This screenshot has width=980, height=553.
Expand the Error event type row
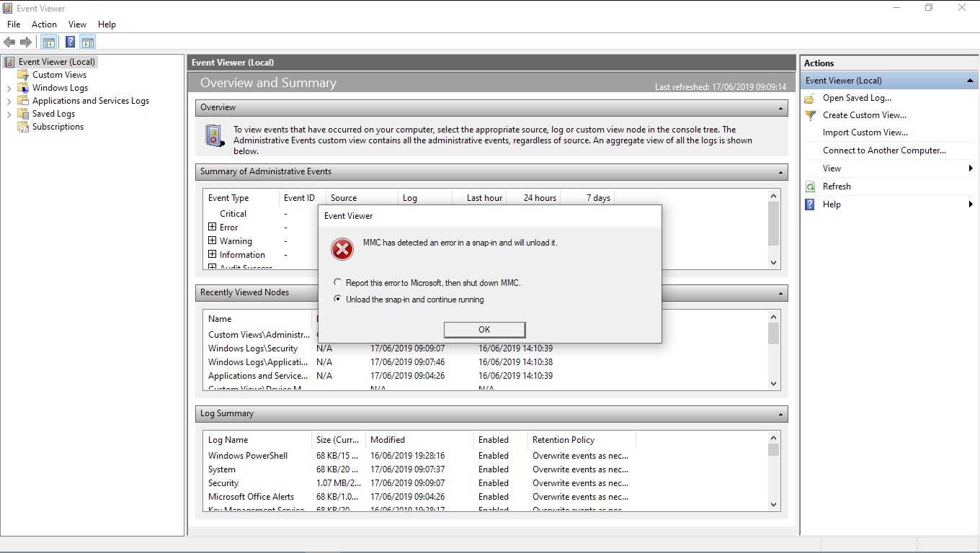point(213,227)
